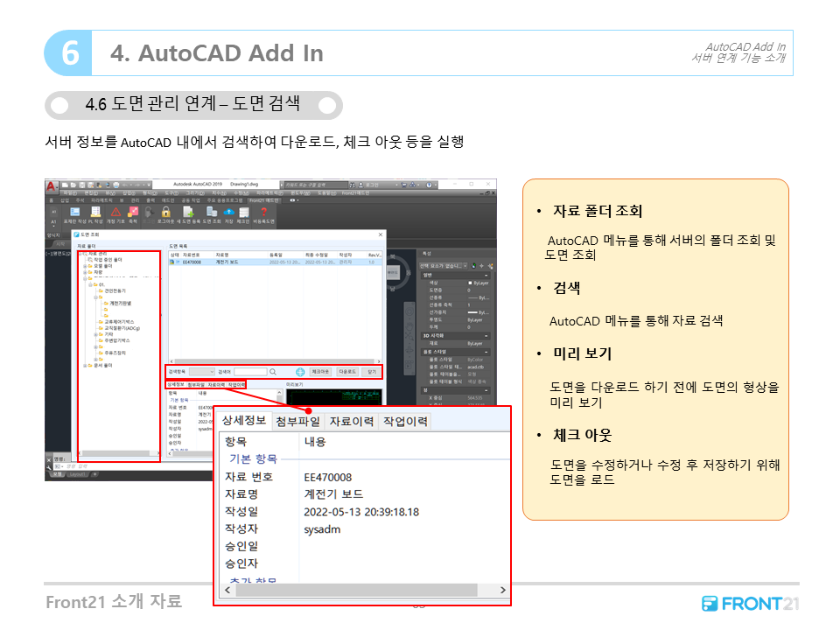Click the 비등록도면 question mark icon
The height and width of the screenshot is (630, 840).
click(x=263, y=213)
